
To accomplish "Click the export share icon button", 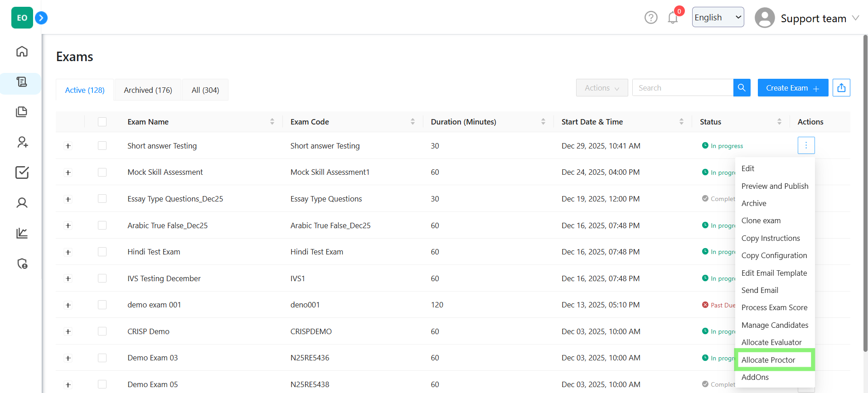I will 841,88.
